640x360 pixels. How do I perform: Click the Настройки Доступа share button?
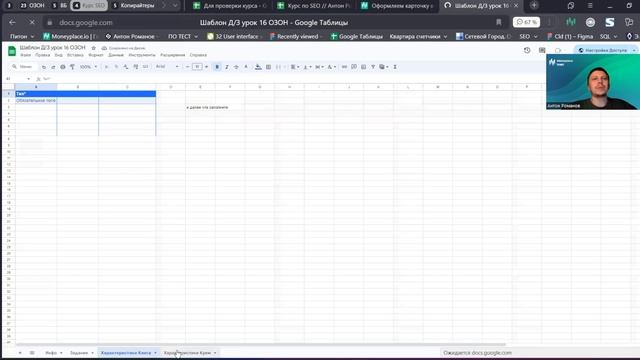click(606, 50)
